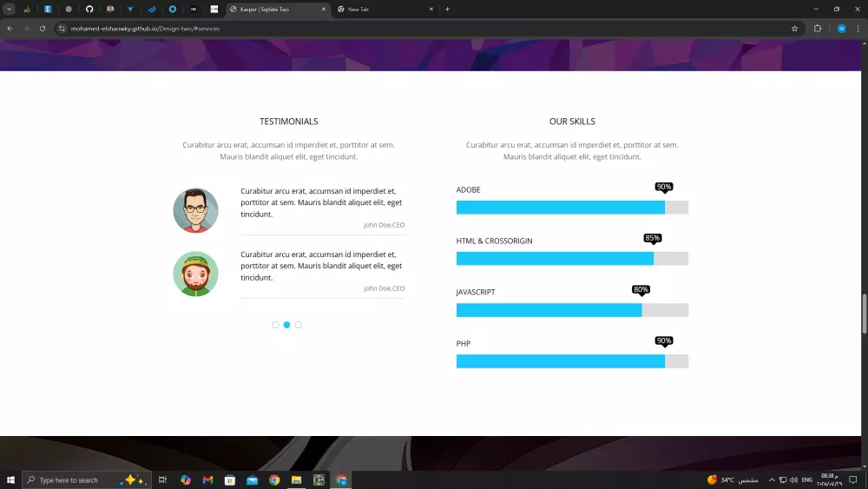This screenshot has width=868, height=489.
Task: Go forward to the next page
Action: click(x=26, y=29)
